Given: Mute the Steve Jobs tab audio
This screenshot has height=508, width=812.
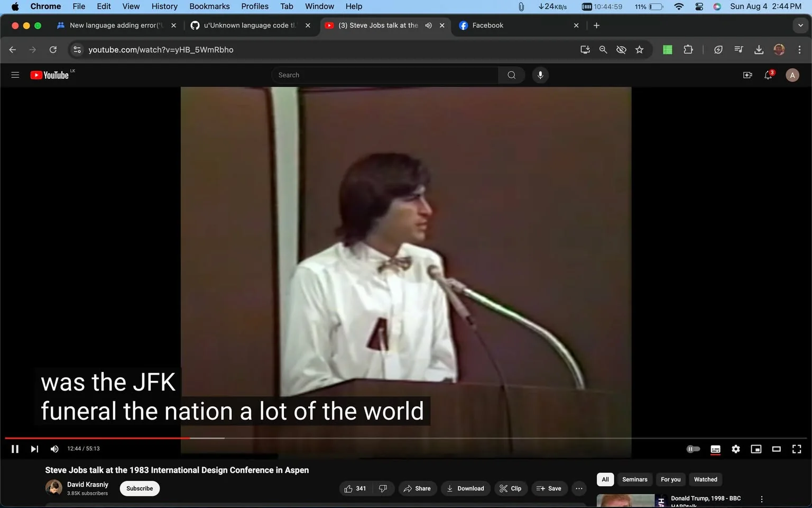Looking at the screenshot, I should tap(429, 25).
